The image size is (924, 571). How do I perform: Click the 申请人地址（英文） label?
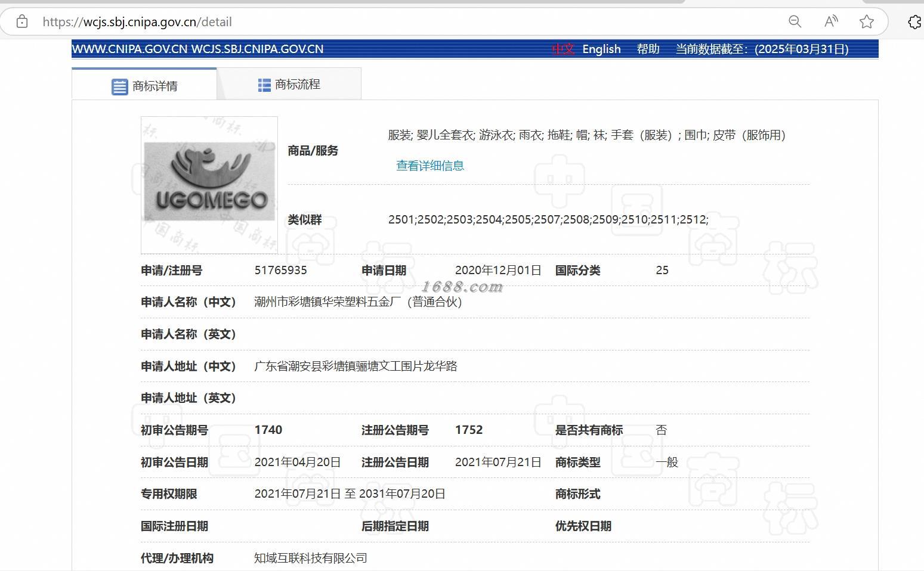[188, 398]
